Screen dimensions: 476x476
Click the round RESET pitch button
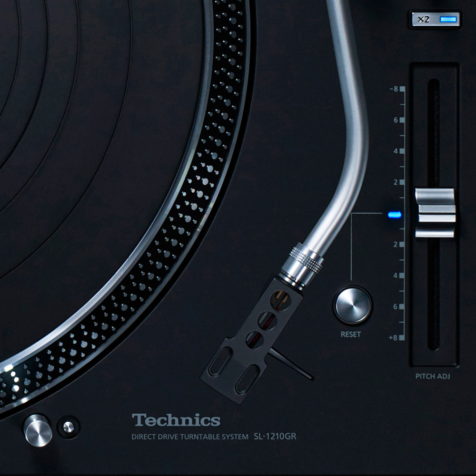point(352,305)
